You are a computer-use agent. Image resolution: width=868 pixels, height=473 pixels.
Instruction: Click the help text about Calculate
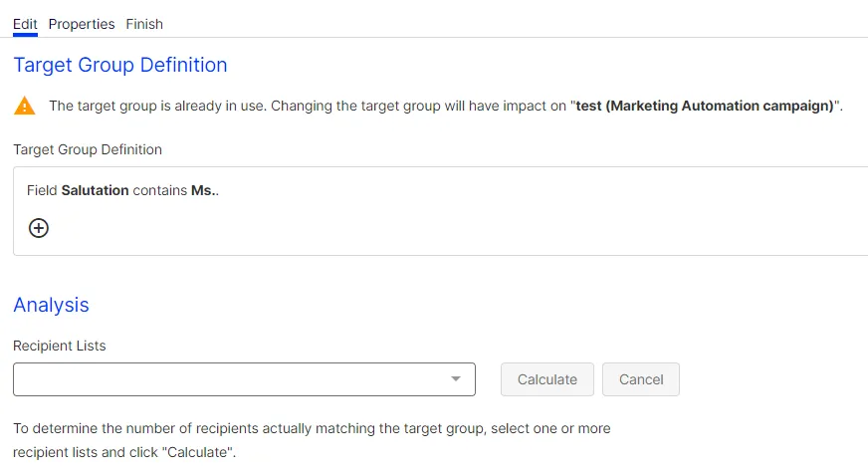pos(312,440)
